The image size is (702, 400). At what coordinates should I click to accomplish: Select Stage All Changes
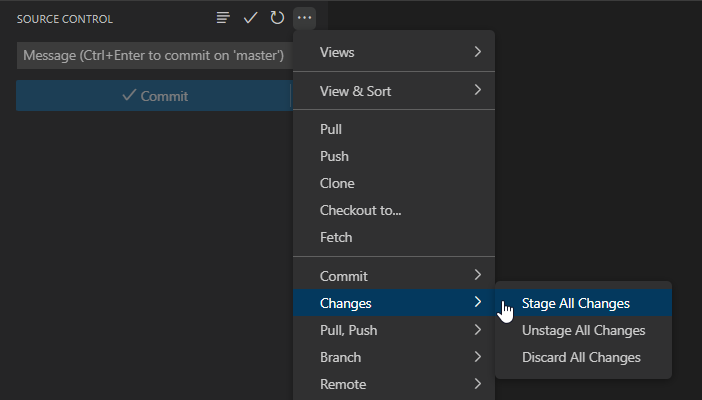(576, 303)
